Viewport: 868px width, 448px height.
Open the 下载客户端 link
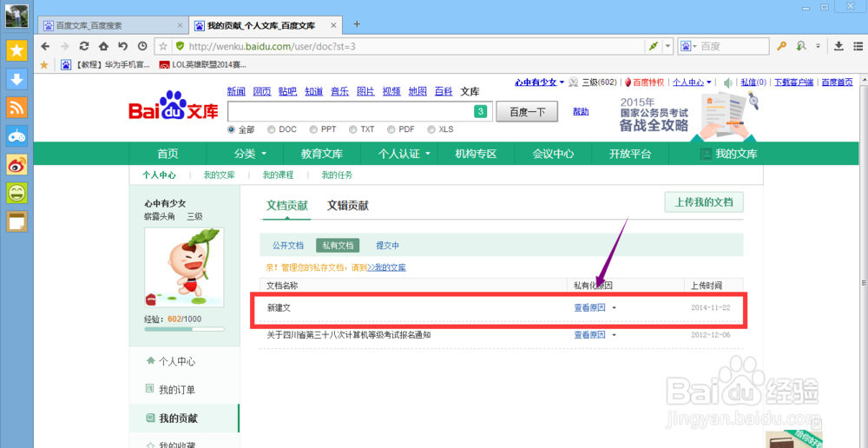coord(794,82)
